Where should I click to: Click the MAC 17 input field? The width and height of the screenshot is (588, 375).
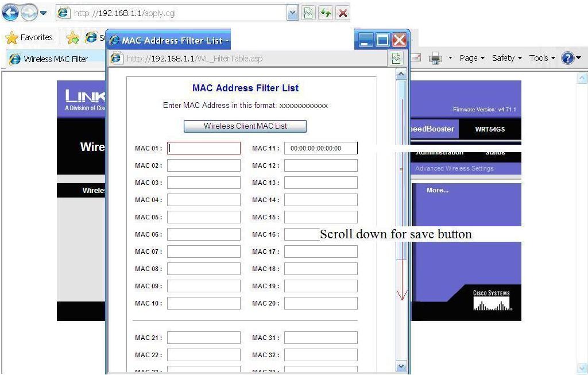pos(321,252)
